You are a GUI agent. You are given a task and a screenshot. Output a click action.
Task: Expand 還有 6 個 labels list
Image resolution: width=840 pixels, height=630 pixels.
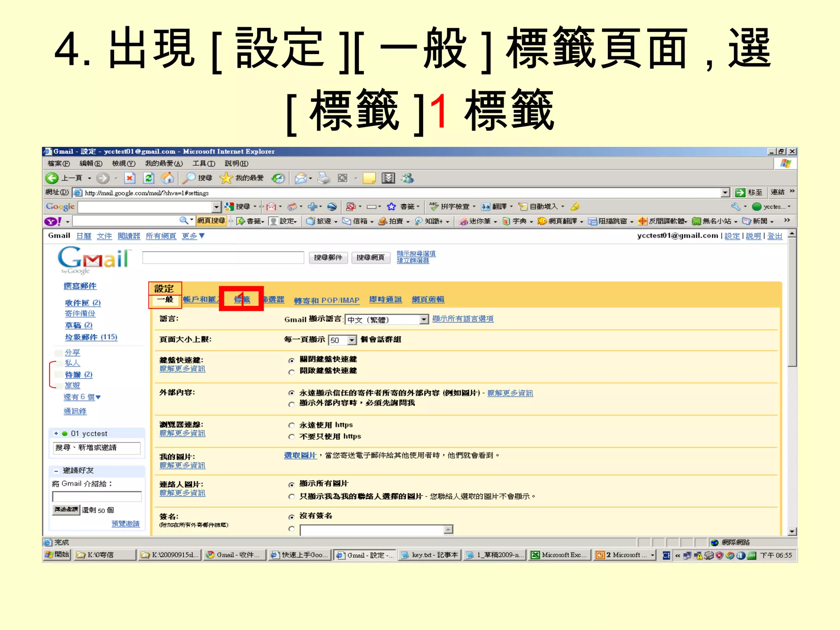(x=82, y=397)
